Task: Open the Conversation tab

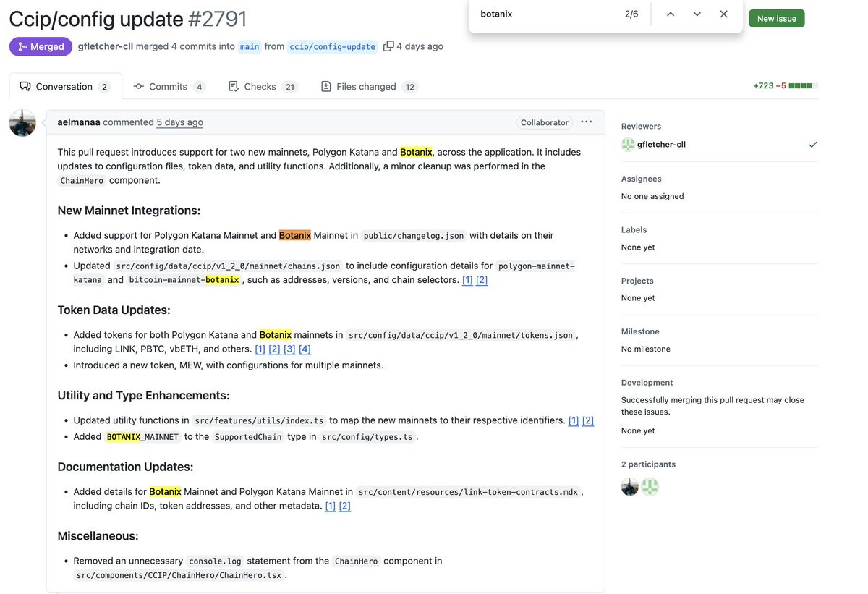Action: (65, 86)
